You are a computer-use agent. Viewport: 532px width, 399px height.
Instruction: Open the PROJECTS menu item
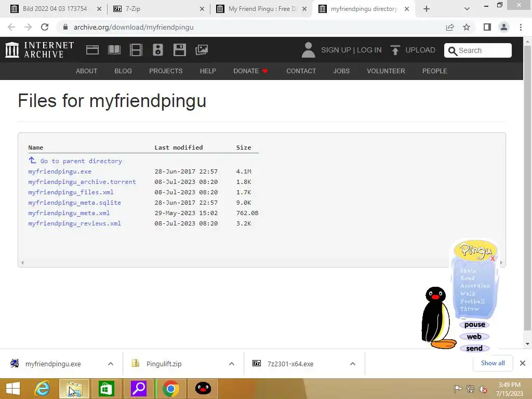click(x=166, y=71)
